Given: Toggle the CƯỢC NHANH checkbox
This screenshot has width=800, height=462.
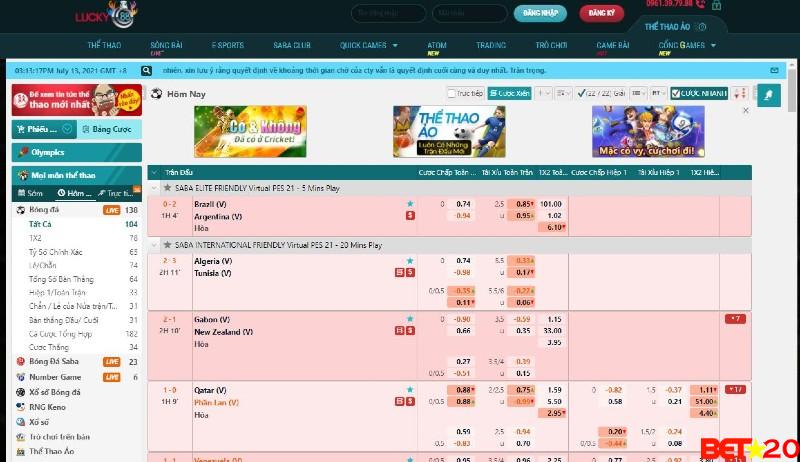Looking at the screenshot, I should pos(676,93).
